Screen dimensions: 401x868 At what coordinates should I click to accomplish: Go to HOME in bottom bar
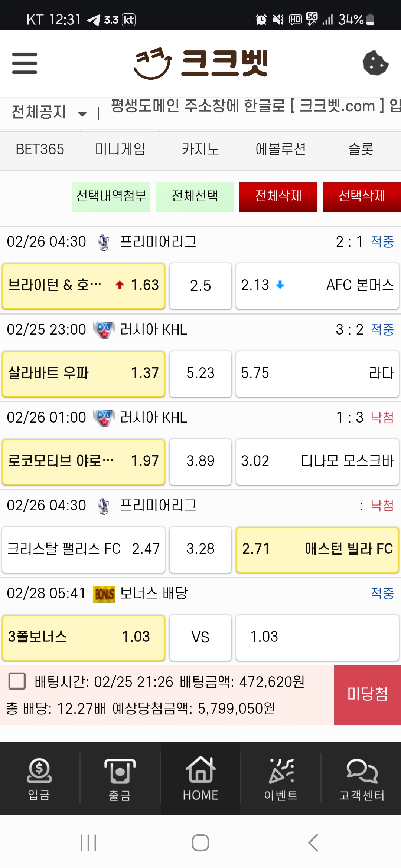point(200,779)
